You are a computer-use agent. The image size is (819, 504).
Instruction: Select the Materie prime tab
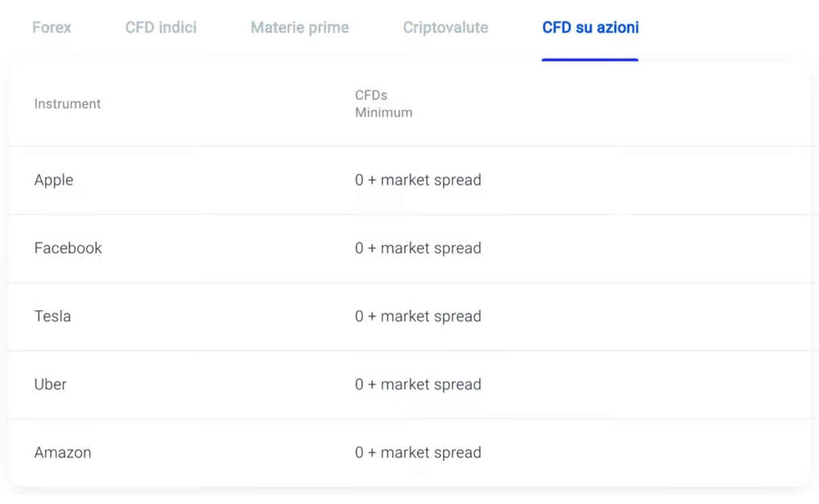(300, 27)
